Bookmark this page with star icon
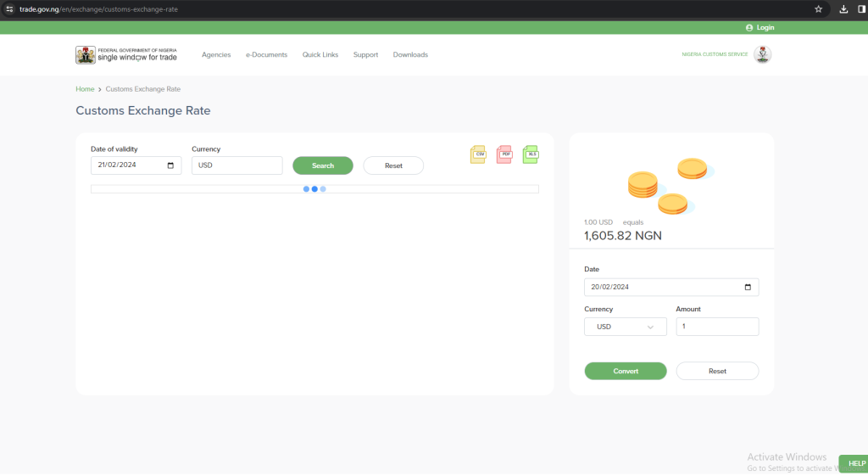 click(x=818, y=9)
